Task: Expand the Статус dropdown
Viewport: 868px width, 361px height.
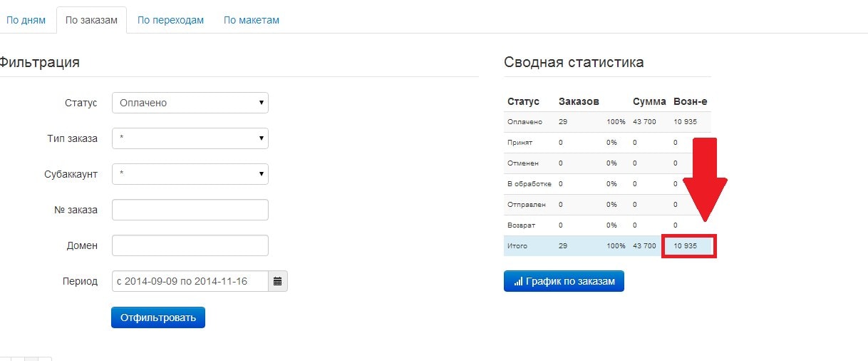Action: point(190,103)
